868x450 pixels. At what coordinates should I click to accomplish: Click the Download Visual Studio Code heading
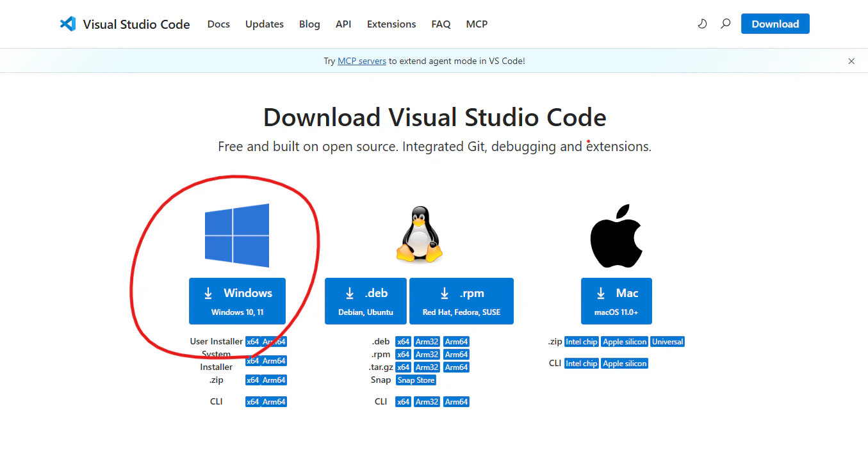[x=434, y=118]
